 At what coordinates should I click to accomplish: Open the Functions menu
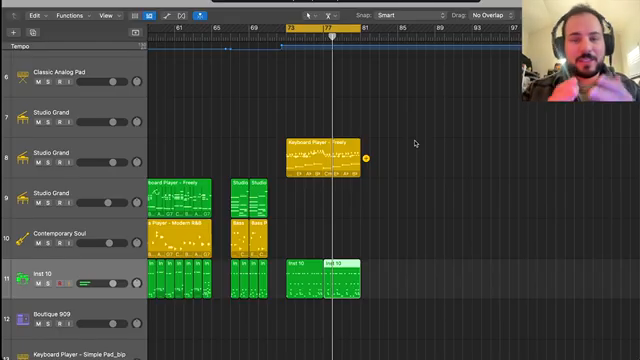point(73,16)
